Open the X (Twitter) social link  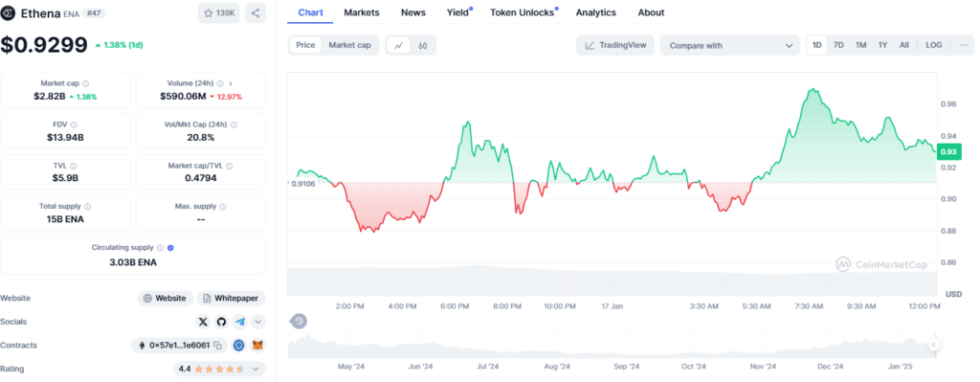click(x=203, y=322)
